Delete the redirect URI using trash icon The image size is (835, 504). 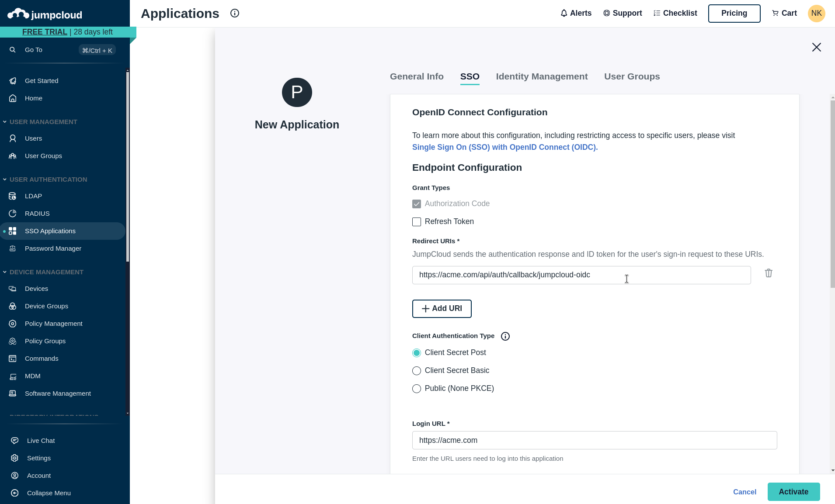pyautogui.click(x=769, y=273)
